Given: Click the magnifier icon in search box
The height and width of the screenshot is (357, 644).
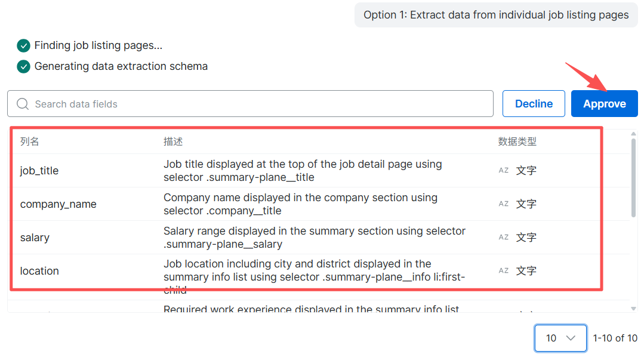Looking at the screenshot, I should coord(23,104).
